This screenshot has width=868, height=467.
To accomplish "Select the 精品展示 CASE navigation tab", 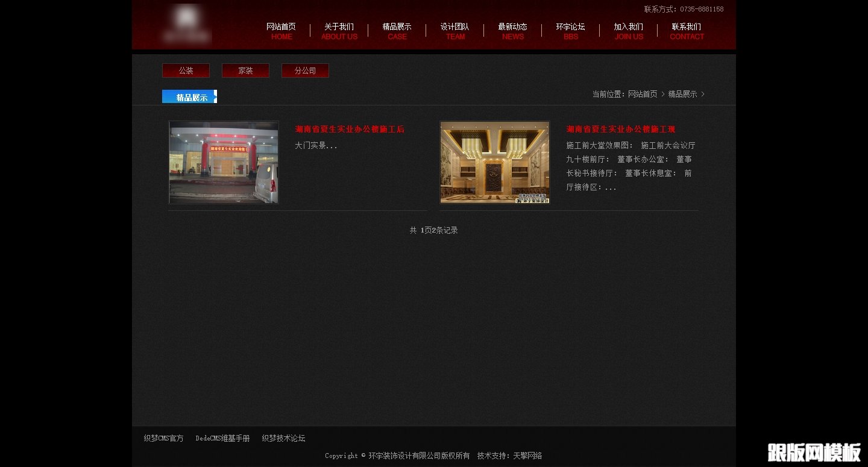I will (x=397, y=31).
